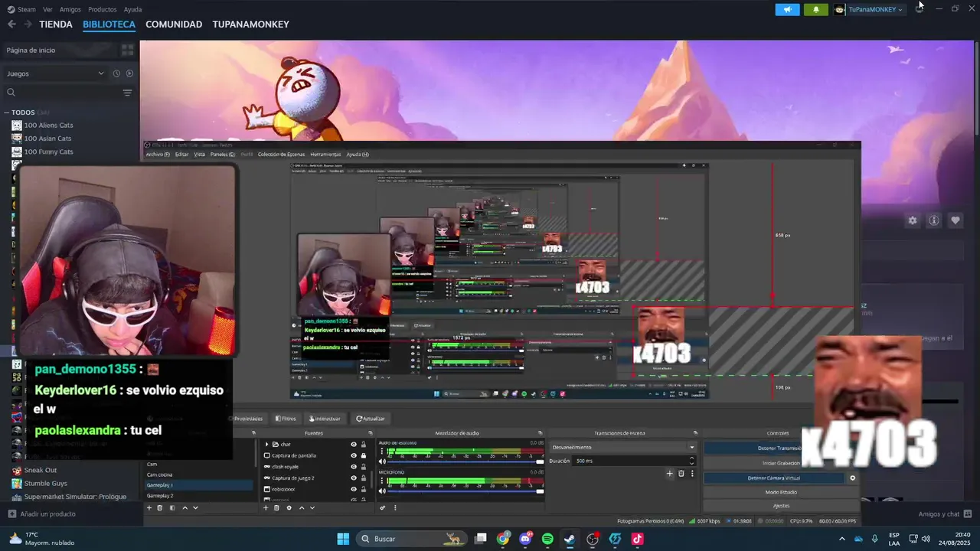The image size is (980, 551).
Task: Show game info icon on Steam page
Action: tap(934, 220)
